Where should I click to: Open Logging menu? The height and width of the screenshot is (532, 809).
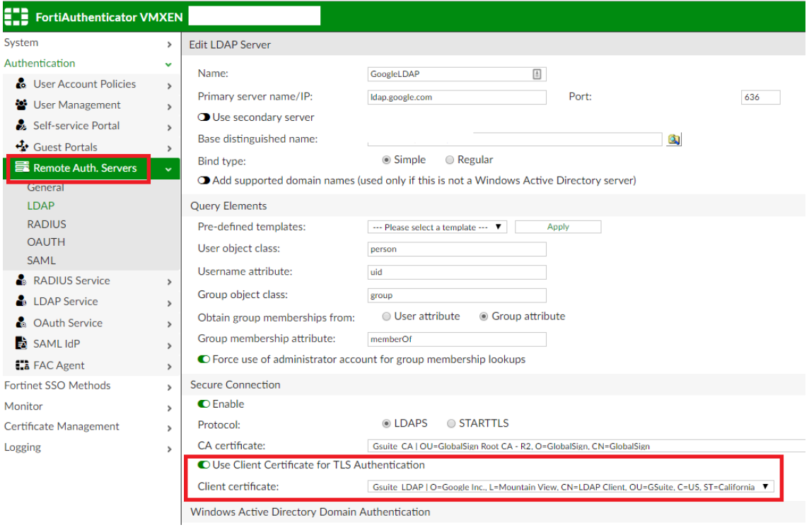tap(22, 447)
